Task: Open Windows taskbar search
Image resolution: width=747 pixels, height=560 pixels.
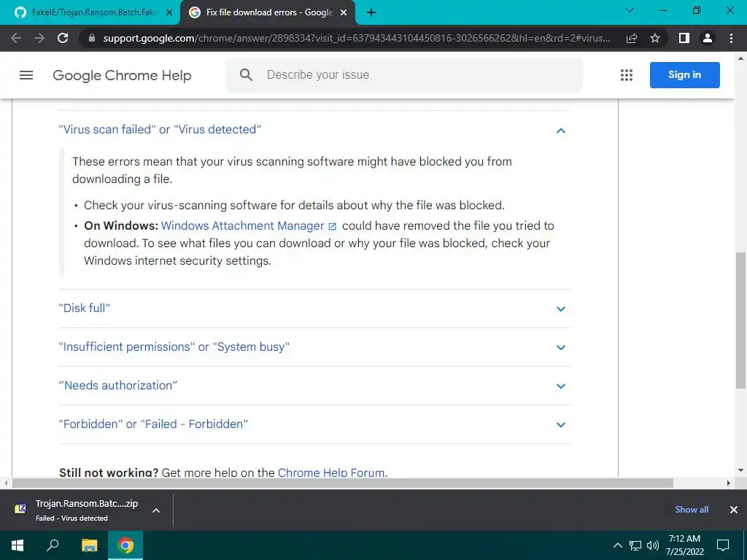Action: tap(53, 545)
